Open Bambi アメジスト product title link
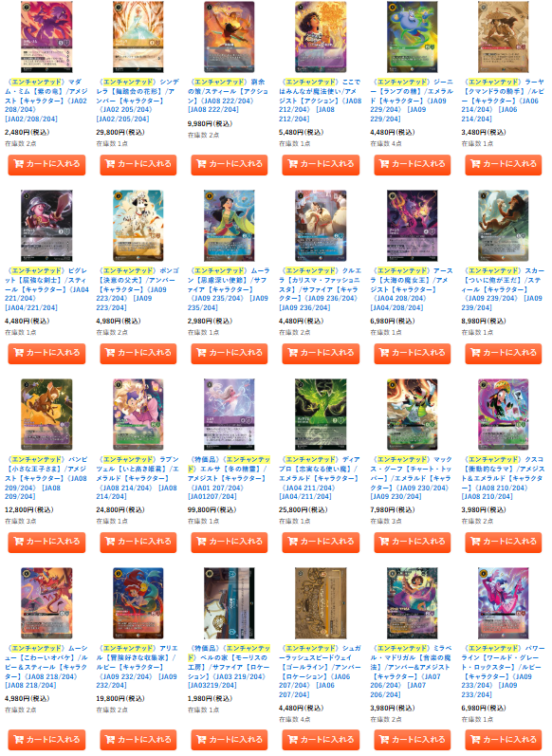Image resolution: width=552 pixels, height=756 pixels. click(46, 478)
